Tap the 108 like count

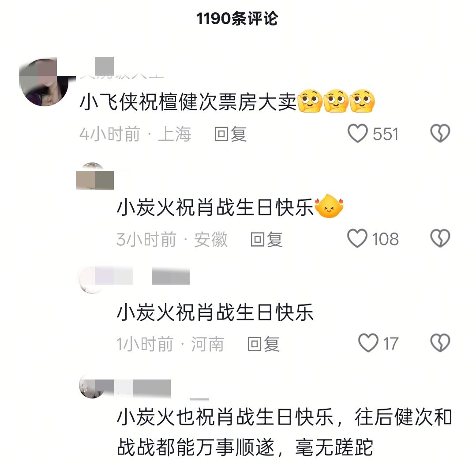click(385, 239)
